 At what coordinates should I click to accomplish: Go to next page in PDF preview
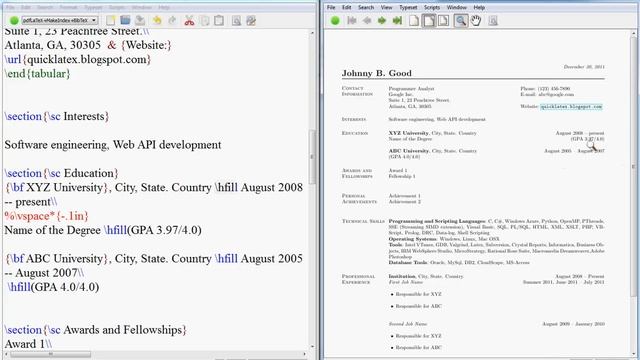(382, 20)
